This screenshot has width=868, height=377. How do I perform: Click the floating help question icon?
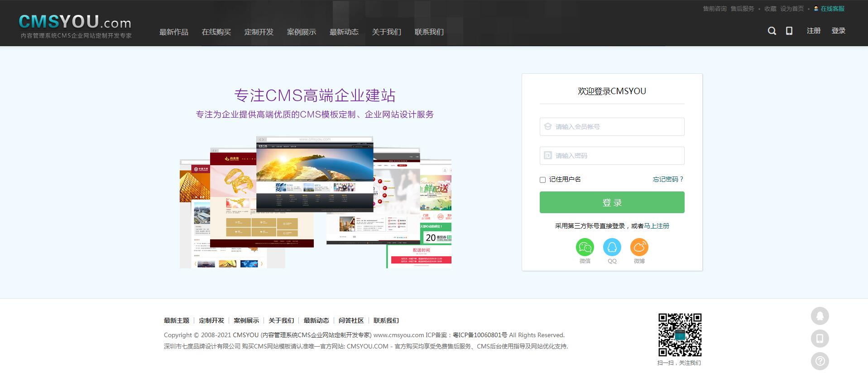(820, 361)
